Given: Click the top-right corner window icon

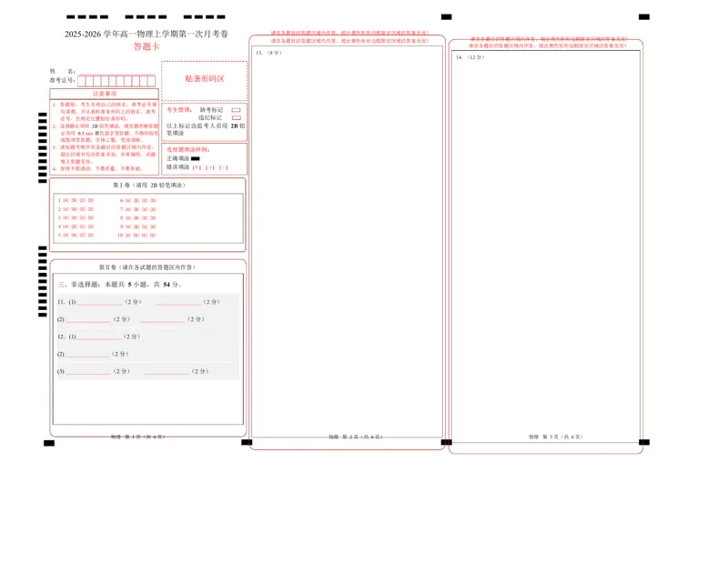Looking at the screenshot, I should 643,15.
